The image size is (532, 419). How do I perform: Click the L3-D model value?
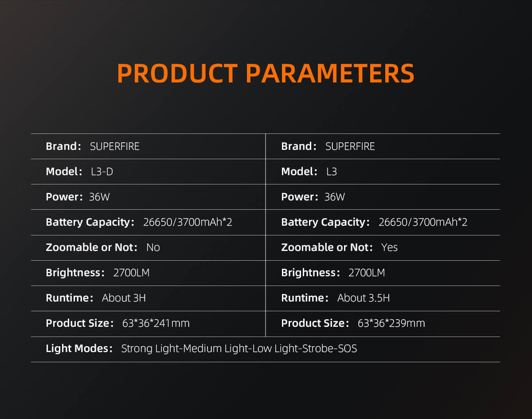[x=102, y=172]
